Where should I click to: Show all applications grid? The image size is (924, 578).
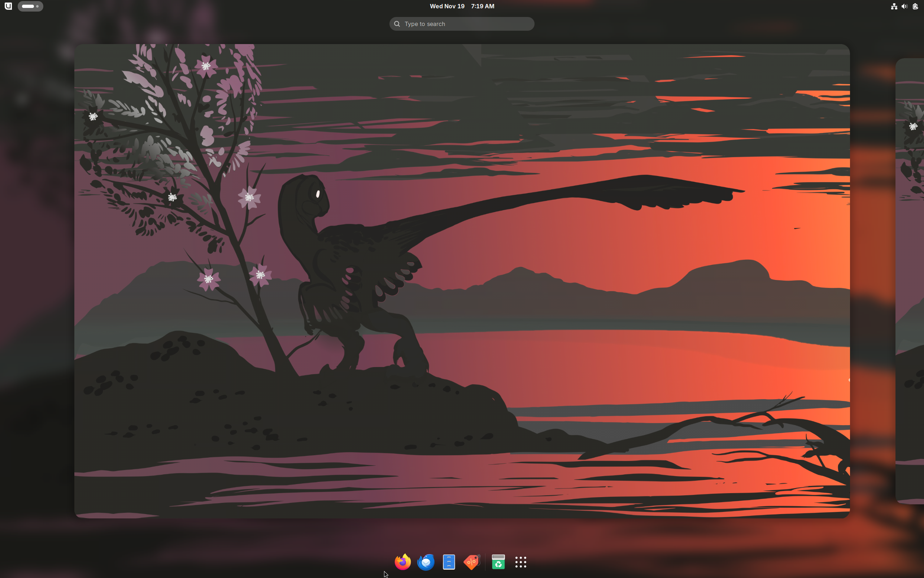click(x=521, y=562)
